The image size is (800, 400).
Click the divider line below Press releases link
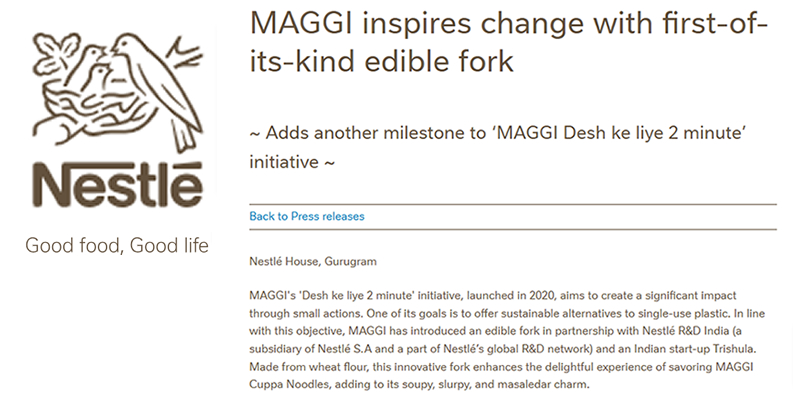coord(513,230)
